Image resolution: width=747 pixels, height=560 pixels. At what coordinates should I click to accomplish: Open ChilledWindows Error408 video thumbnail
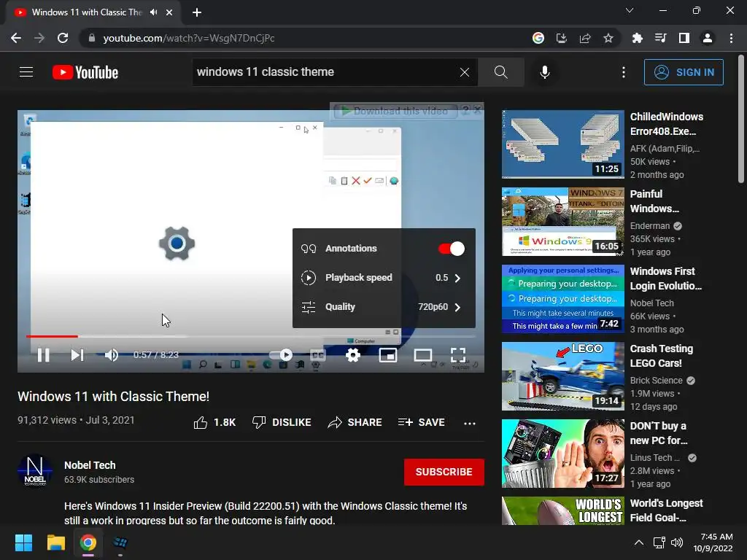pos(562,144)
